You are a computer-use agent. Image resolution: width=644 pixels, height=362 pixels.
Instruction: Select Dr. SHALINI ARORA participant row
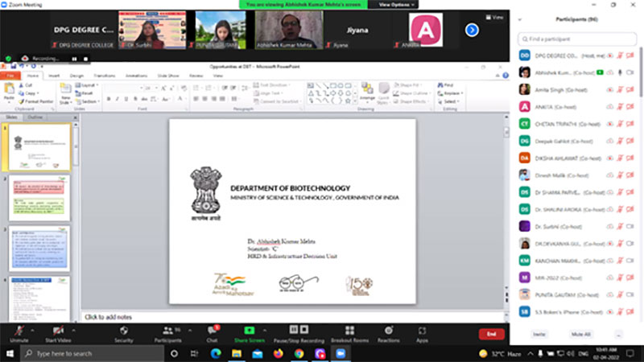click(x=576, y=209)
